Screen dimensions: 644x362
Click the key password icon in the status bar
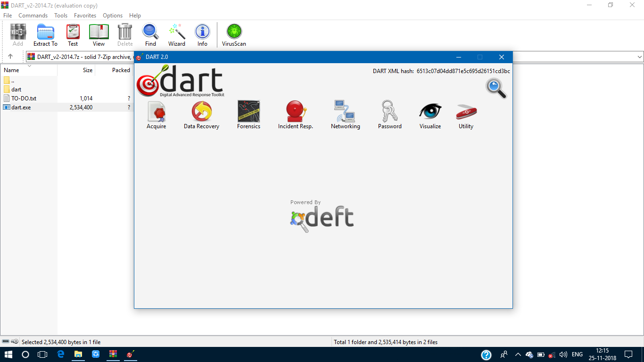tap(15, 342)
